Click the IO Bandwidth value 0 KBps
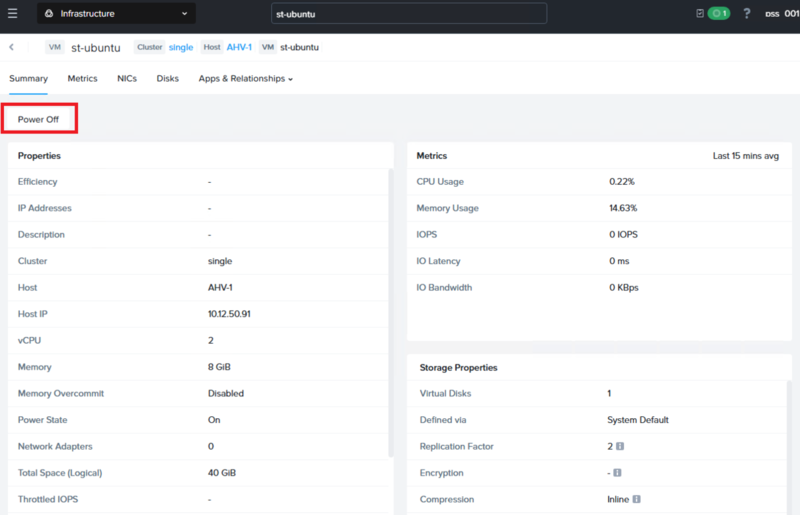The height and width of the screenshot is (515, 800). click(623, 288)
